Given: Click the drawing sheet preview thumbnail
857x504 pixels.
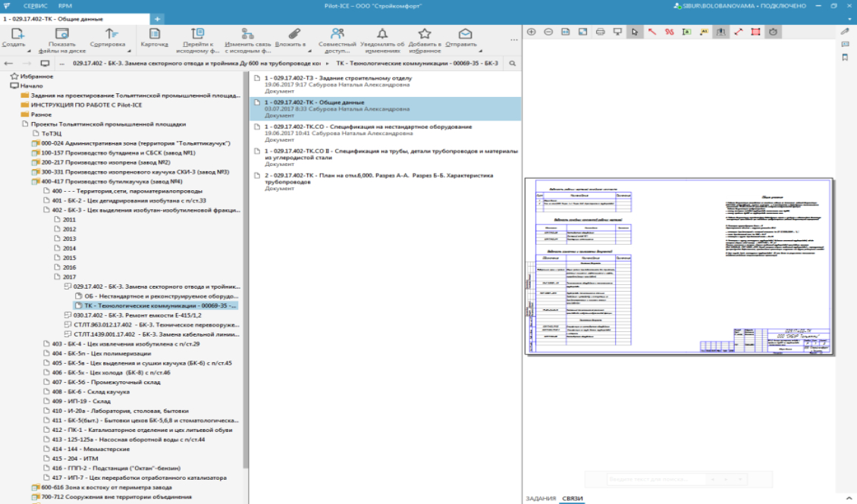Looking at the screenshot, I should pos(677,267).
